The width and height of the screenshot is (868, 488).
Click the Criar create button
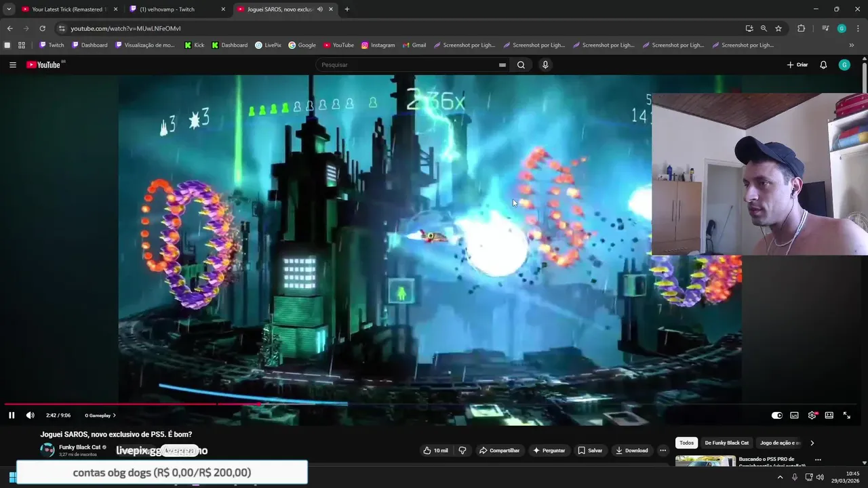point(797,65)
